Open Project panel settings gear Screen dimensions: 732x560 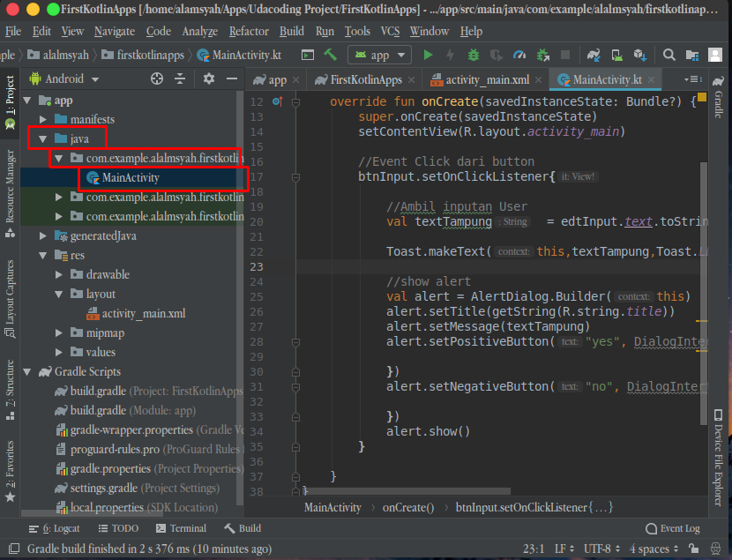209,78
